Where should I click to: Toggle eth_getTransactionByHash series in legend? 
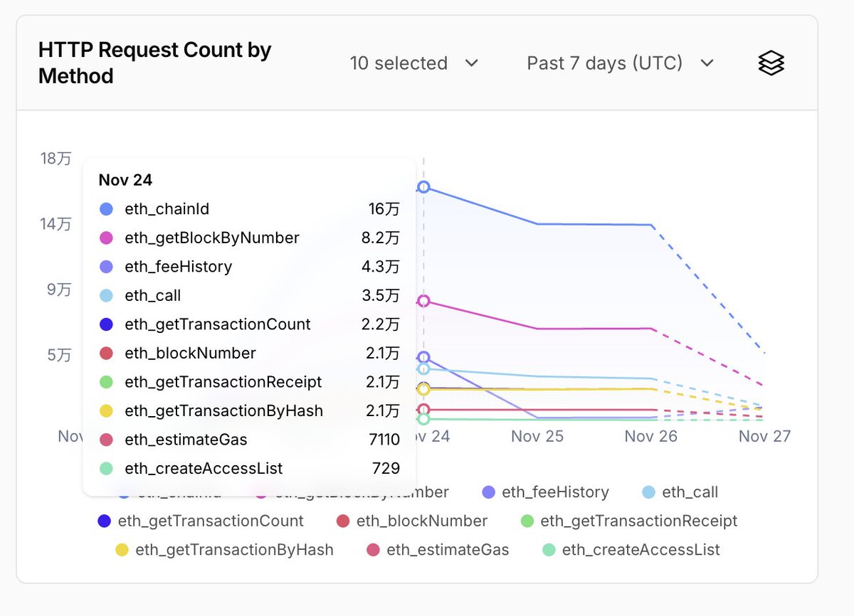(x=224, y=550)
